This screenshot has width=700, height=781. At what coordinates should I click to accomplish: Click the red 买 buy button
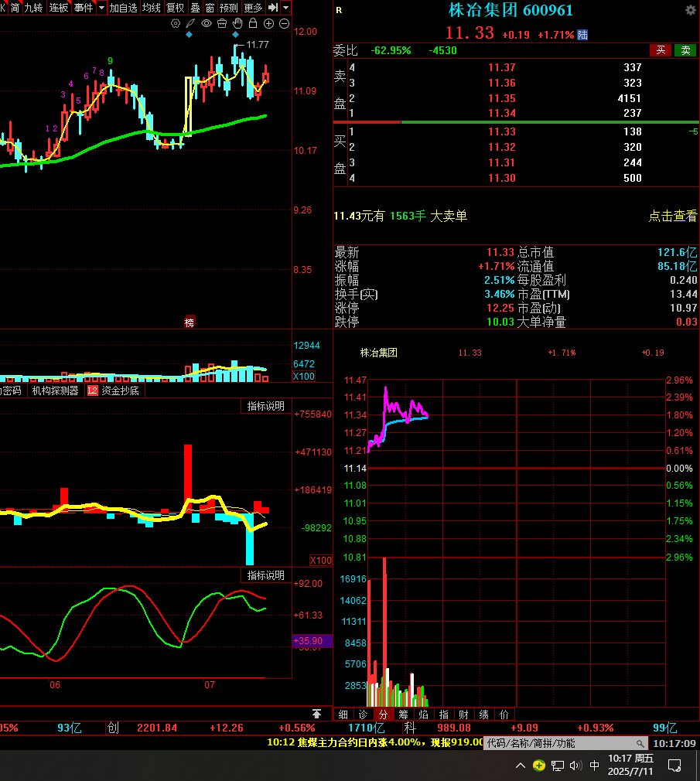click(661, 50)
